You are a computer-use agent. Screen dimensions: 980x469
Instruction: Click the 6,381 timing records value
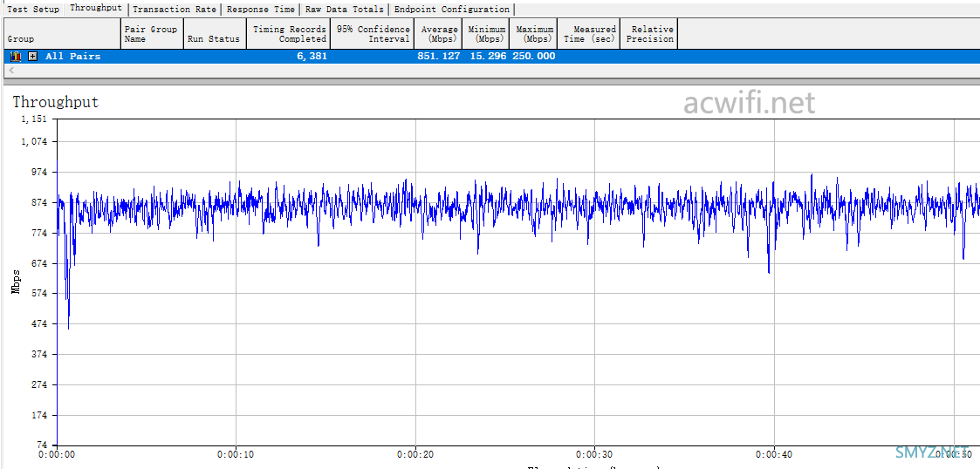pyautogui.click(x=312, y=56)
